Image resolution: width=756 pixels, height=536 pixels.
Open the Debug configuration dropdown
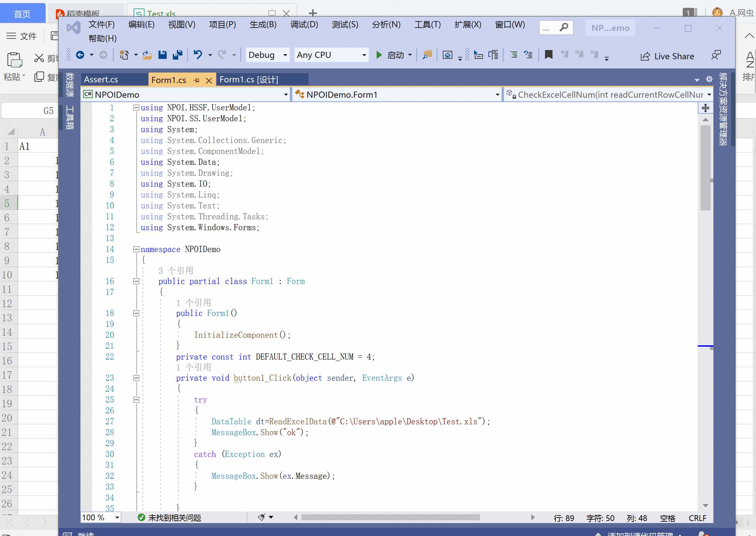(268, 55)
